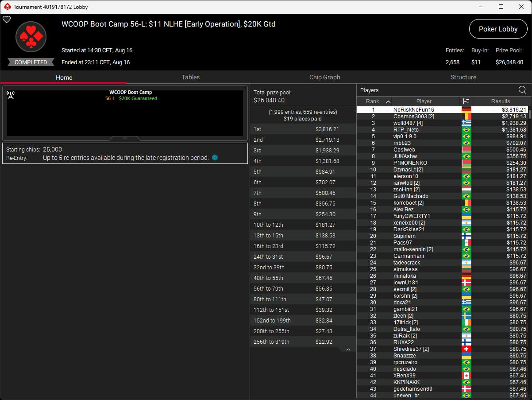Click the PokerStars tournament logo emblem
Viewport: 532px width, 400px height.
coord(31,37)
